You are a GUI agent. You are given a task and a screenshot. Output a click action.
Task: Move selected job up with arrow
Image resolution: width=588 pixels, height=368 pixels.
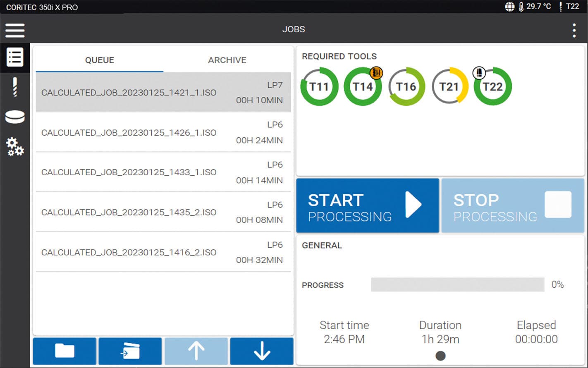pos(196,351)
